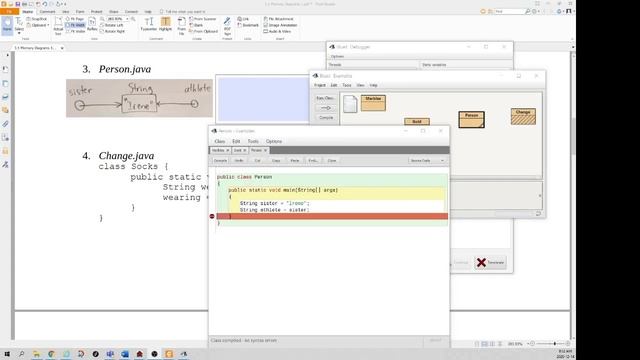The image size is (640, 360).
Task: Click Compile in BlueJ main window sidebar
Action: pos(326,118)
